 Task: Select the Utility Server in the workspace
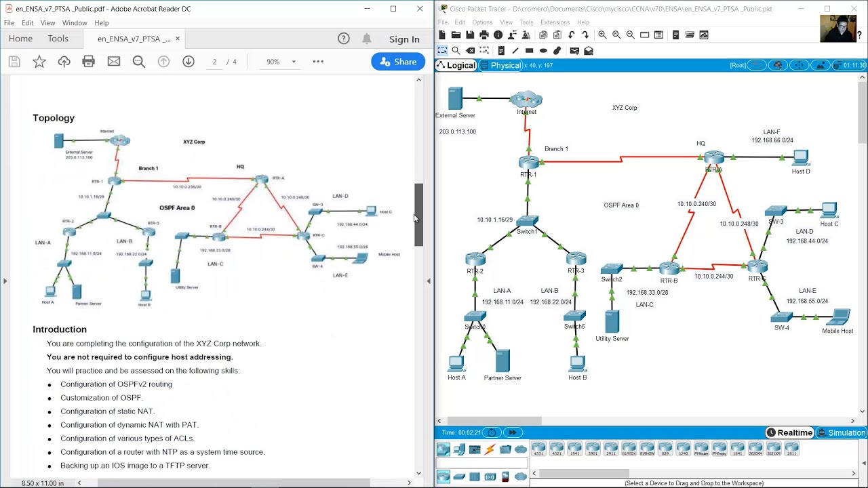coord(612,321)
